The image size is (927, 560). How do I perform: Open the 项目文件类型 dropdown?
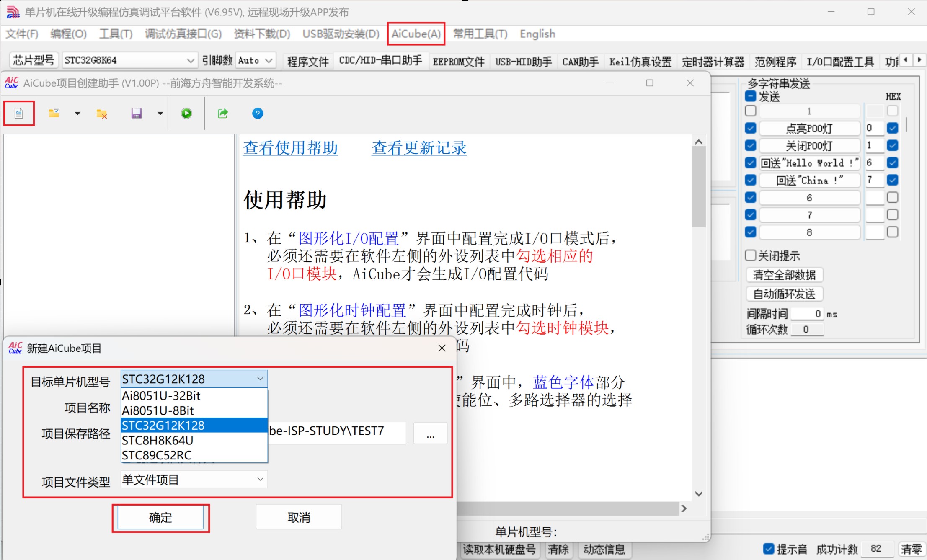[x=194, y=479]
